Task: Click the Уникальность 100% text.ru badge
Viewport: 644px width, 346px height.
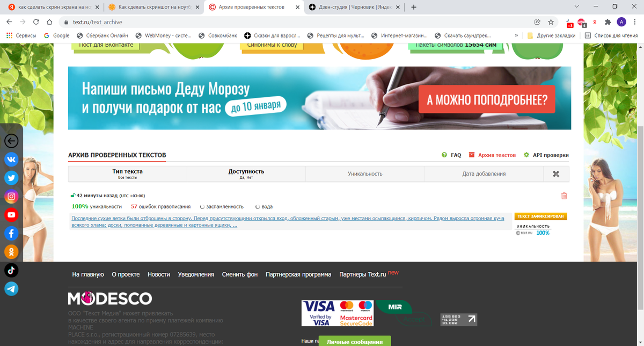Action: pos(533,229)
